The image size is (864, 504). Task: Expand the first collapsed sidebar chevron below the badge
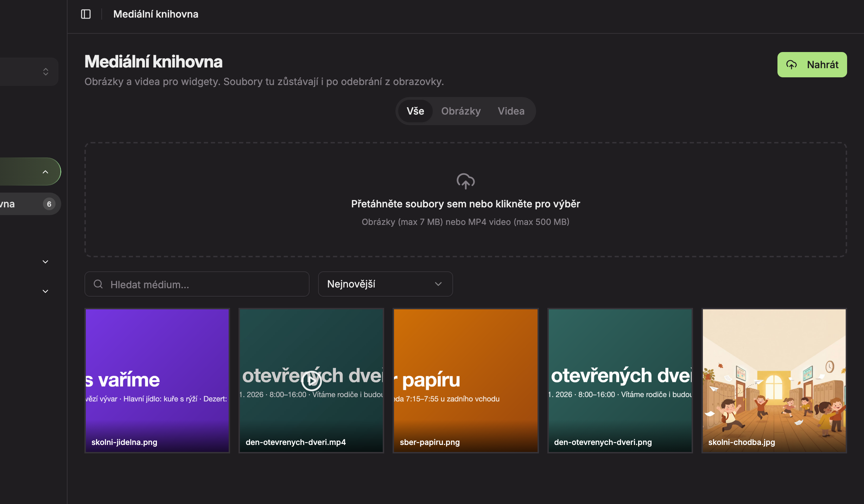(45, 262)
